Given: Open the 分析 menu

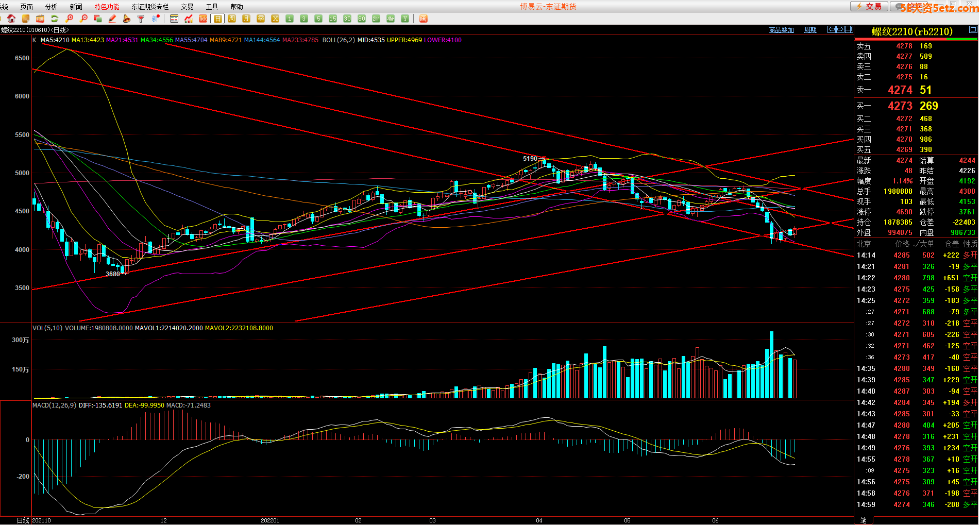Looking at the screenshot, I should tap(52, 7).
